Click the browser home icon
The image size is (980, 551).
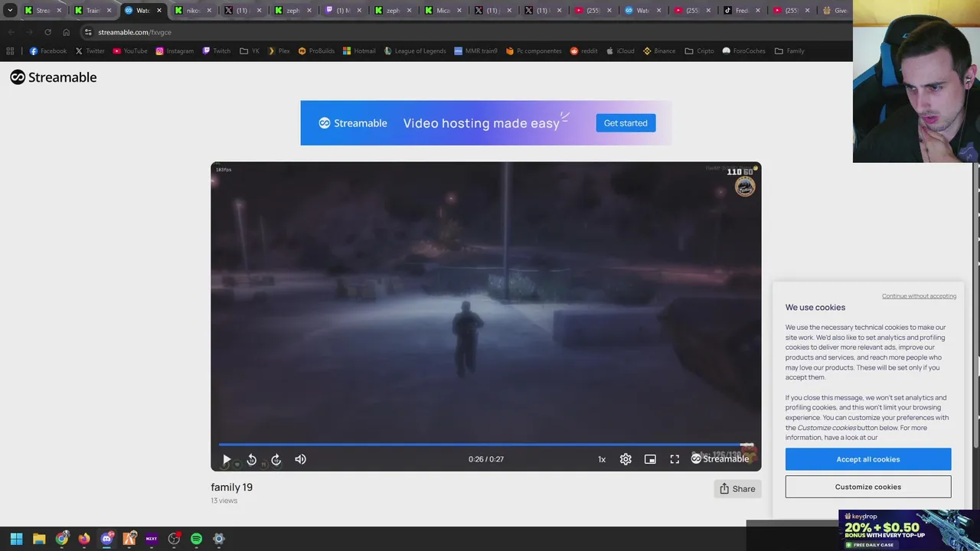click(x=66, y=32)
